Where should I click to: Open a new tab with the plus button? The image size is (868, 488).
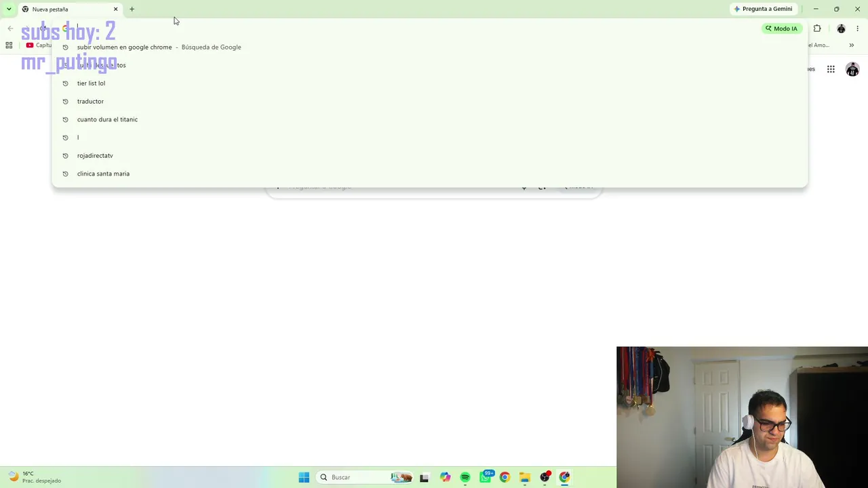pyautogui.click(x=132, y=9)
